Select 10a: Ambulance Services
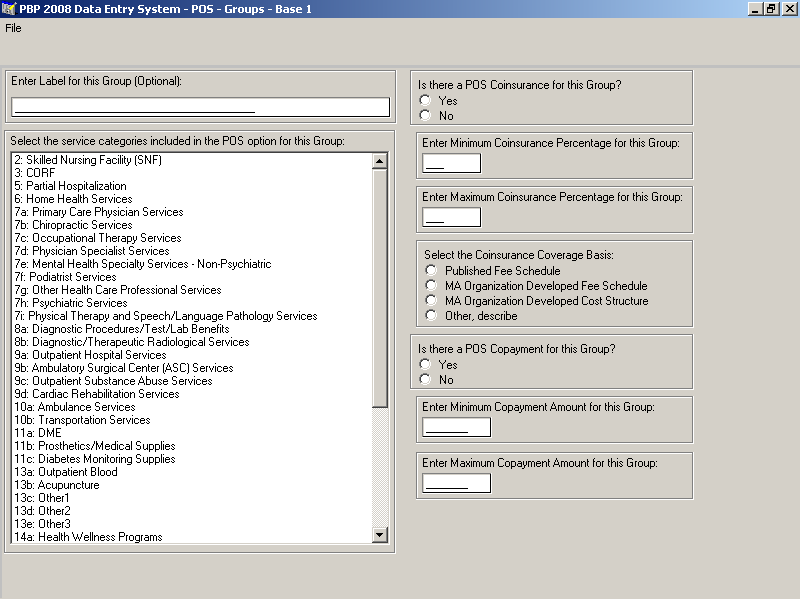Image resolution: width=800 pixels, height=600 pixels. coord(192,407)
